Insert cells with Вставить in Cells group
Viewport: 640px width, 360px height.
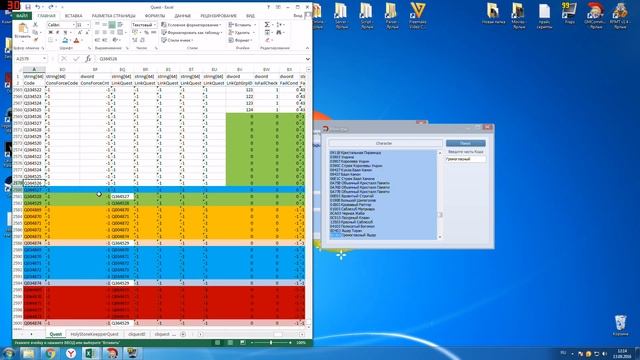pyautogui.click(x=242, y=25)
